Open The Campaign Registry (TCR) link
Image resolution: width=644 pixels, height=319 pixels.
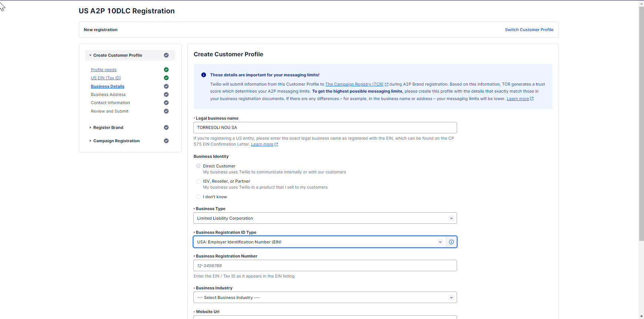pyautogui.click(x=354, y=84)
